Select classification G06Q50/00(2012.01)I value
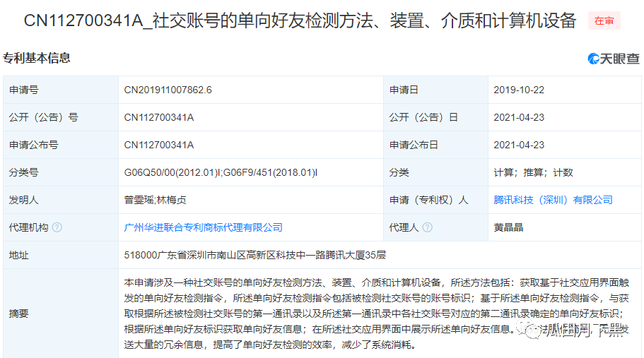The height and width of the screenshot is (358, 644). point(221,172)
